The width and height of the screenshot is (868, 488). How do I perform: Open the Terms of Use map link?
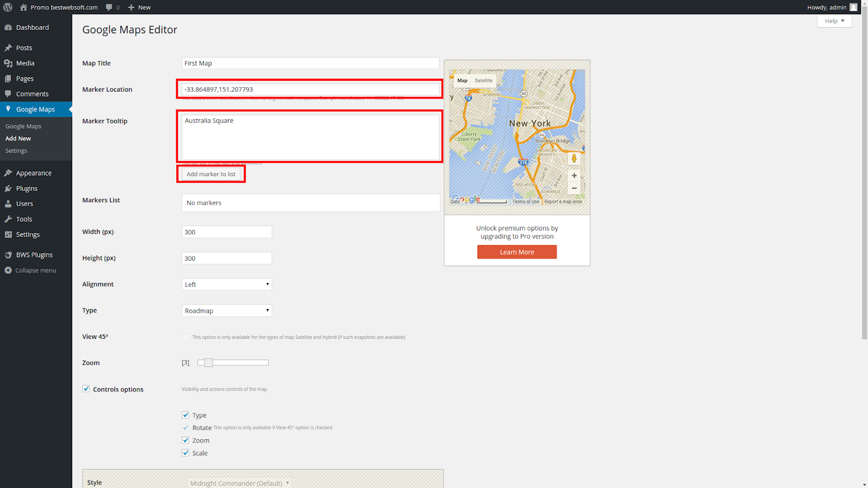coord(526,202)
